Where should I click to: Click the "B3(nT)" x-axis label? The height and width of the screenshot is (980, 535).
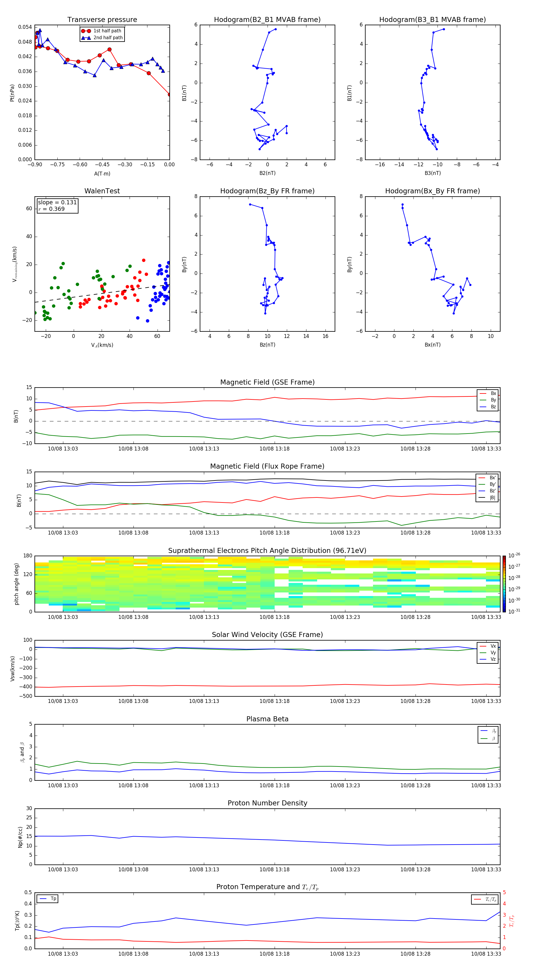pos(432,173)
